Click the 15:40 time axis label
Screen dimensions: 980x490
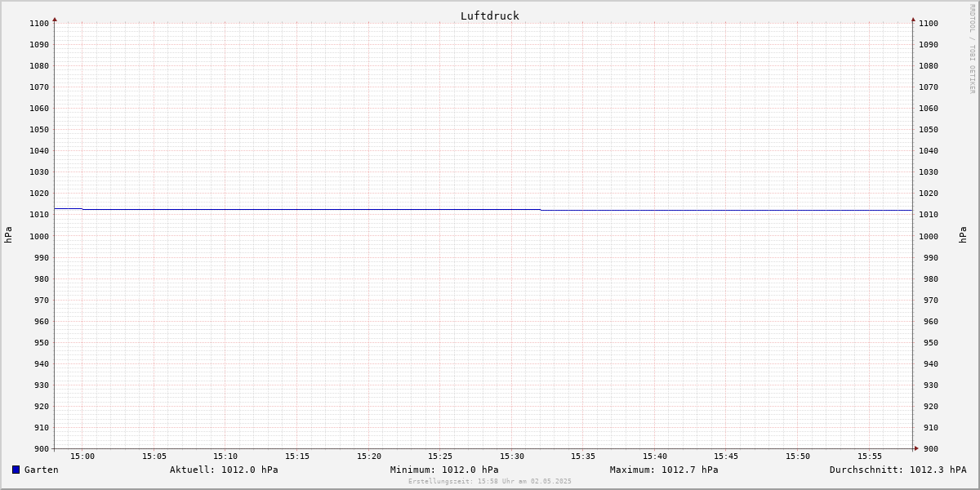655,457
